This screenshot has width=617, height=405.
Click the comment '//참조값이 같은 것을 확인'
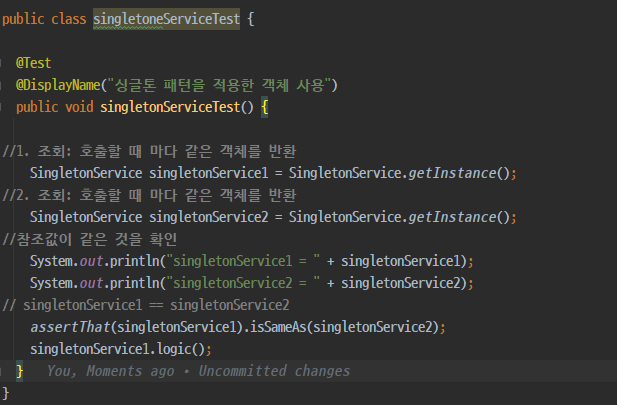90,239
